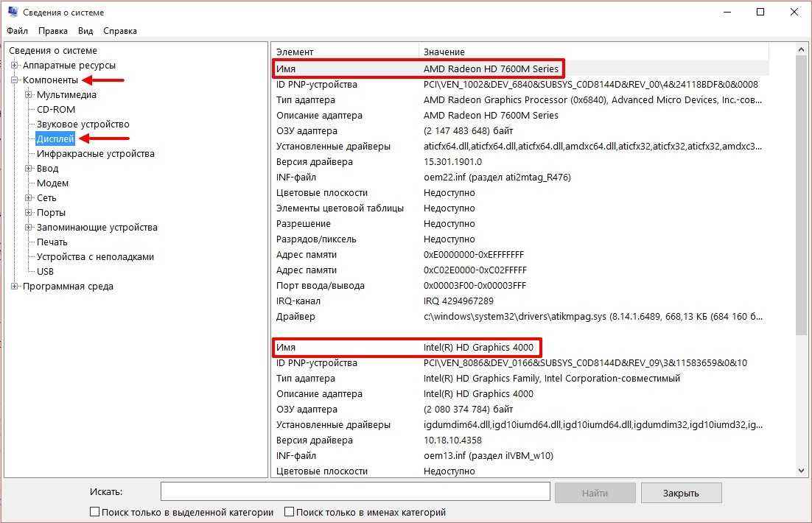Select the Компоненты tree label

click(50, 80)
